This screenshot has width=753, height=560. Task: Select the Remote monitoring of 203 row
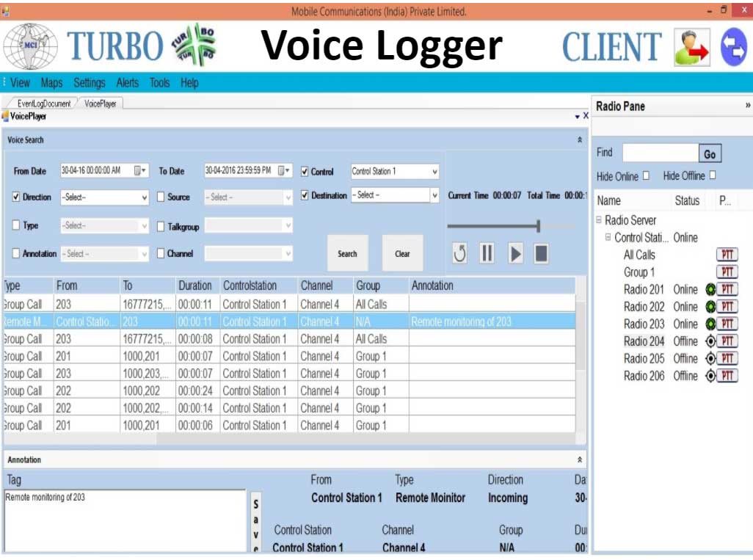point(290,321)
